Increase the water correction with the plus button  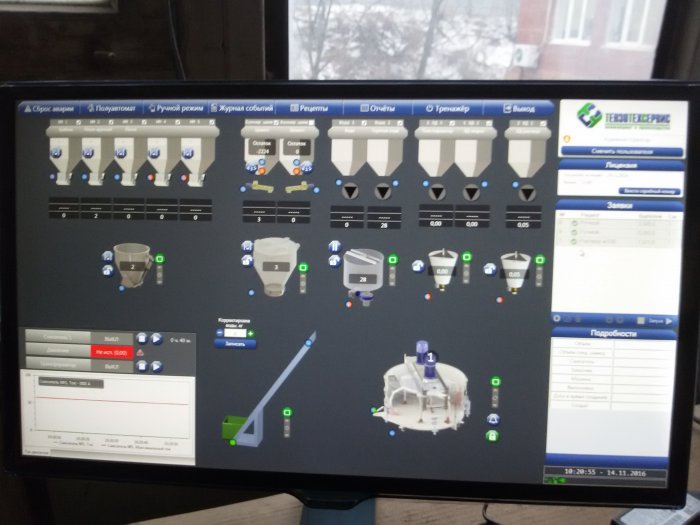(250, 333)
